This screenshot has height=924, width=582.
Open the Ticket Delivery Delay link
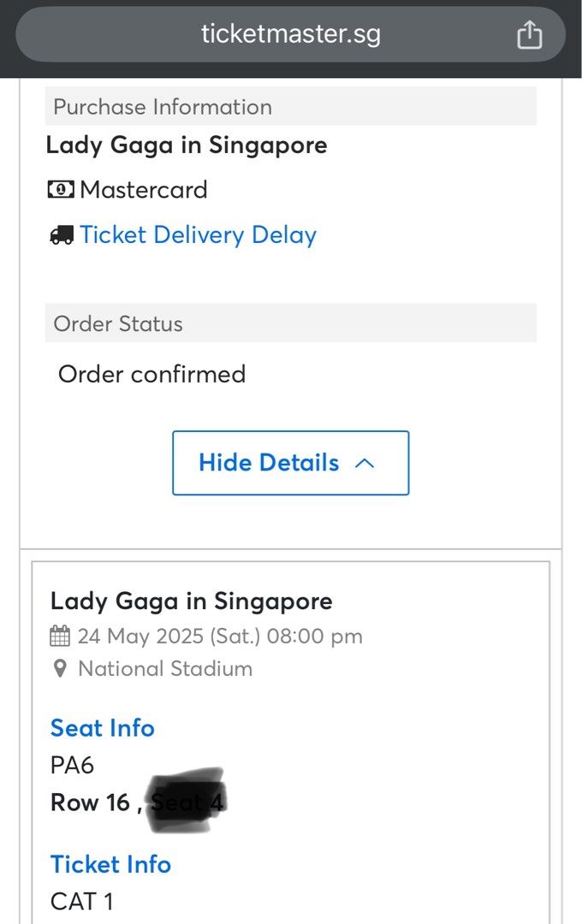tap(199, 234)
